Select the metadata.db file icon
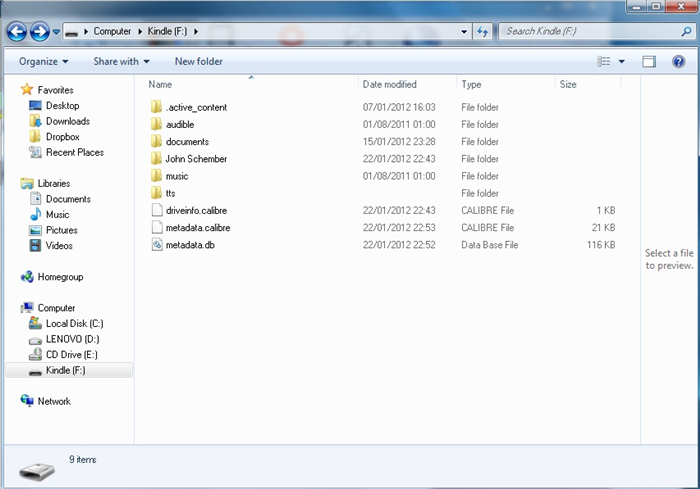The image size is (700, 489). (157, 245)
